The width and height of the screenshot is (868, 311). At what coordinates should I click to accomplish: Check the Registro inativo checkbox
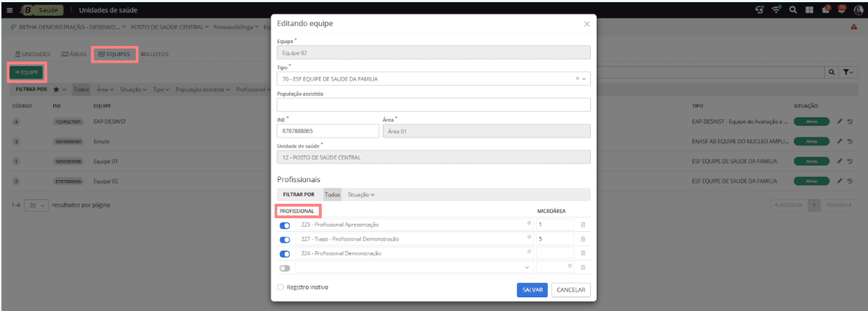pyautogui.click(x=281, y=287)
